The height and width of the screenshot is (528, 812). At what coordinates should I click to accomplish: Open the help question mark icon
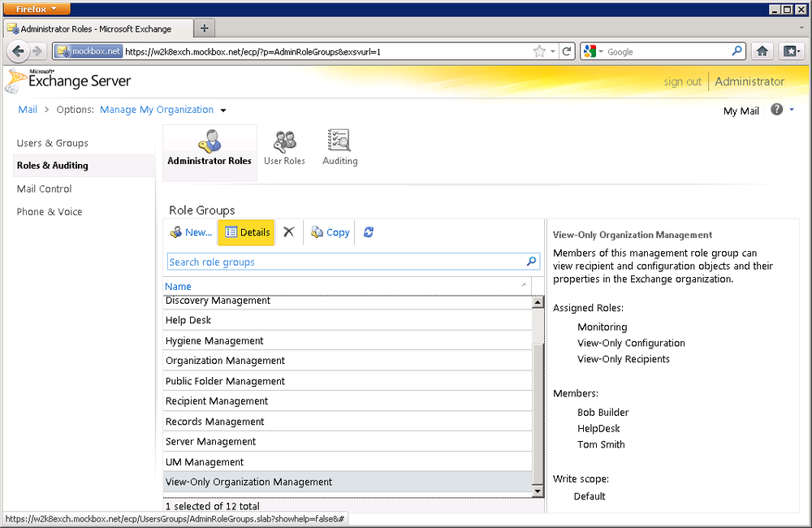tap(776, 110)
